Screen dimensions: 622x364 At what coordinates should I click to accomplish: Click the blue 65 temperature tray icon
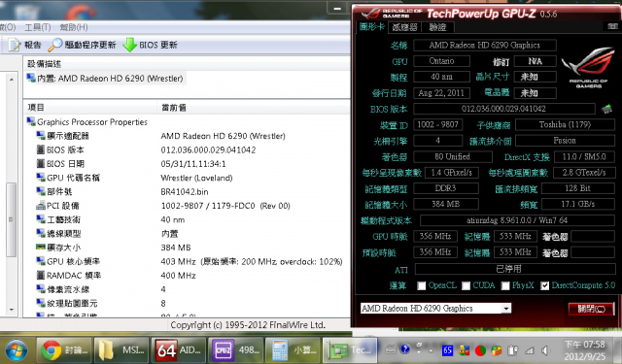click(447, 350)
